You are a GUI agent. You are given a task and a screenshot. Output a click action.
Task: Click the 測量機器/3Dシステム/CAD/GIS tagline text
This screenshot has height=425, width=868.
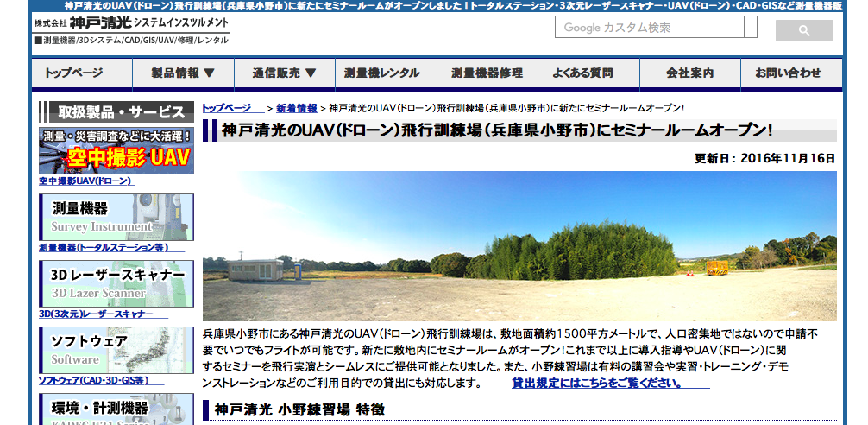[x=131, y=41]
